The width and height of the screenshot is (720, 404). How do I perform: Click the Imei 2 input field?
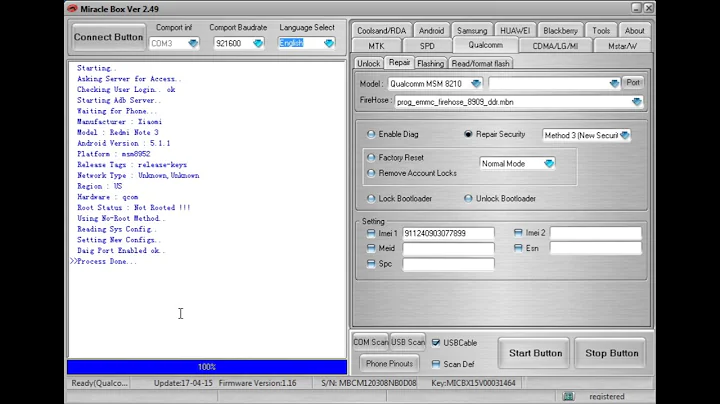[x=596, y=233]
